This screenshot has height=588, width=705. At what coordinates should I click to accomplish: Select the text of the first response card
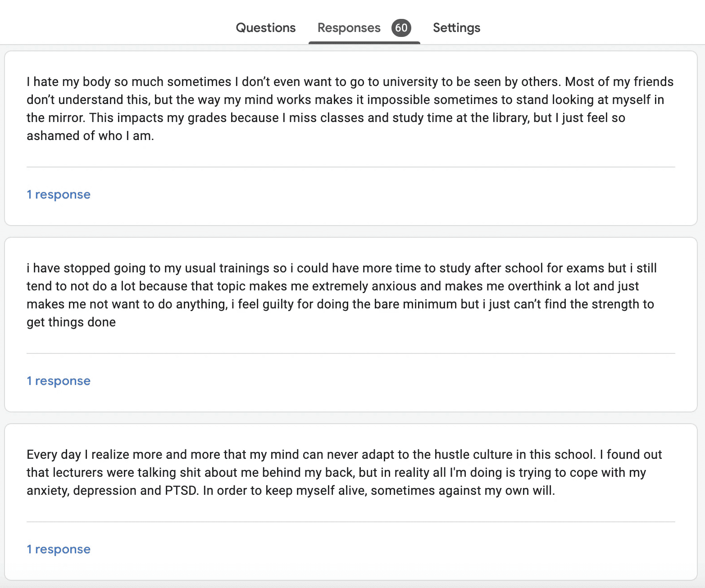(x=350, y=108)
